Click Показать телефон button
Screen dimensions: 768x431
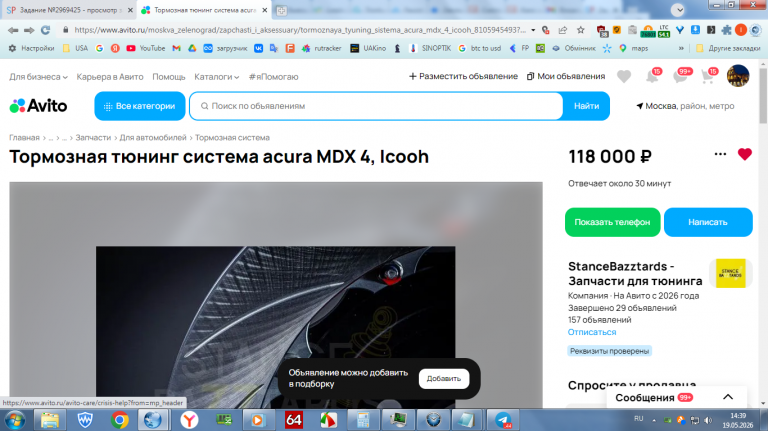(612, 222)
